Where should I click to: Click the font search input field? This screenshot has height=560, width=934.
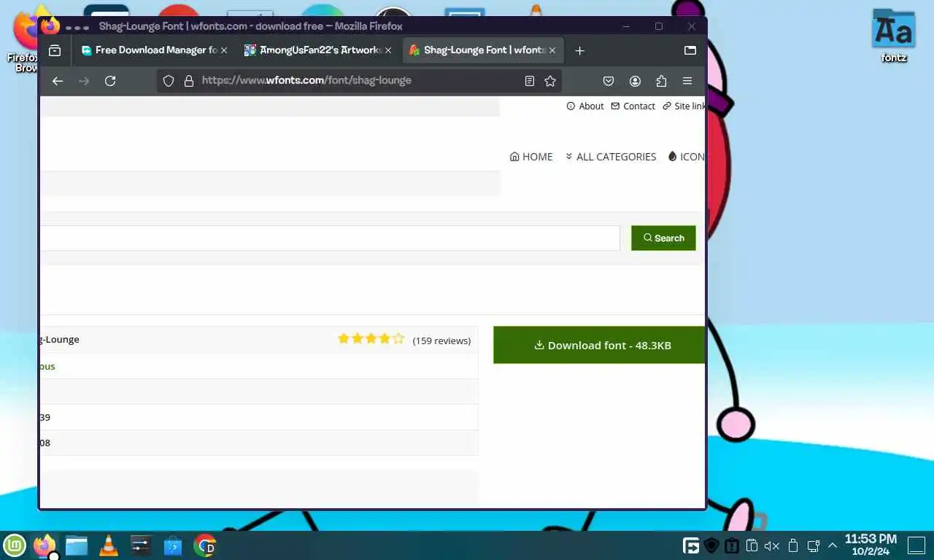(x=330, y=238)
